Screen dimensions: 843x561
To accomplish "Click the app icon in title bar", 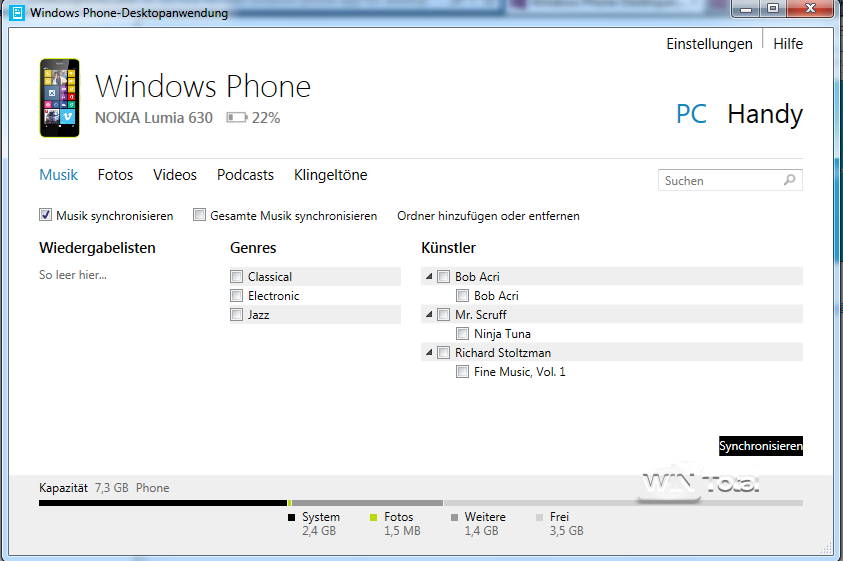I will [x=17, y=12].
